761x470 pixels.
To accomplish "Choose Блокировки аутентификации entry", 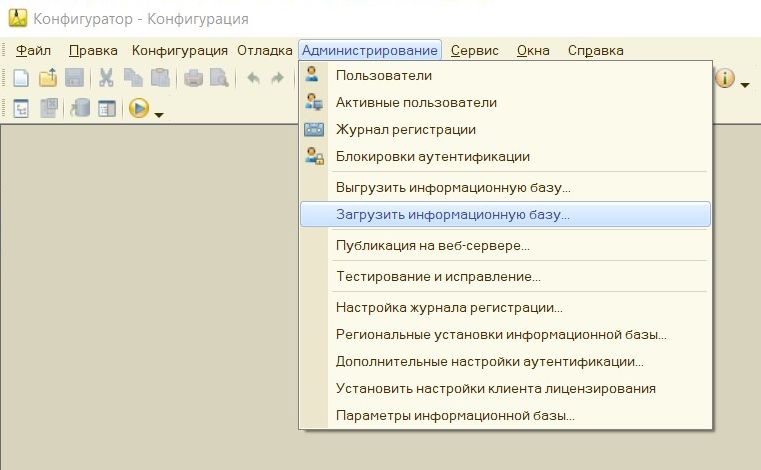I will pyautogui.click(x=505, y=156).
